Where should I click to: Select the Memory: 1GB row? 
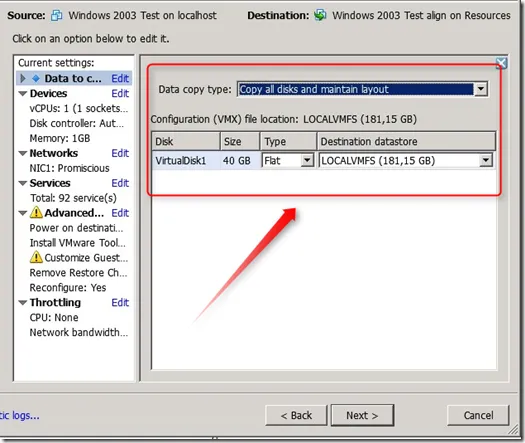(60, 138)
